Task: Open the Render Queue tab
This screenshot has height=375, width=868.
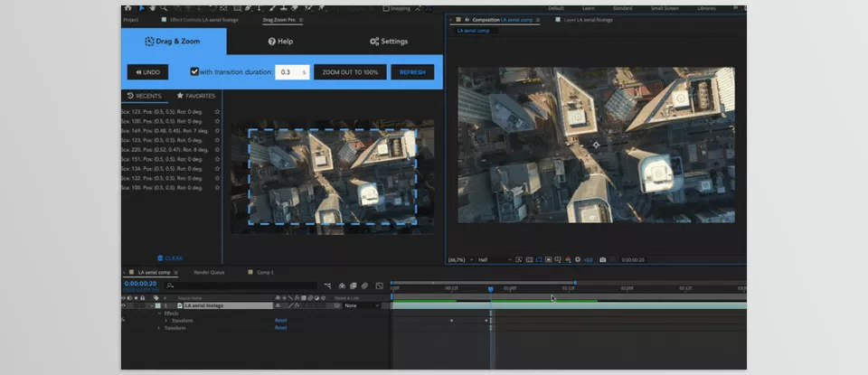Action: click(x=208, y=272)
